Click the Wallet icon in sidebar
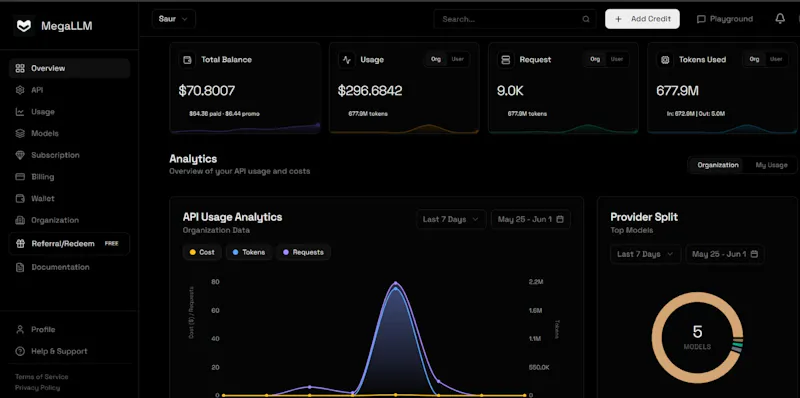 point(20,198)
